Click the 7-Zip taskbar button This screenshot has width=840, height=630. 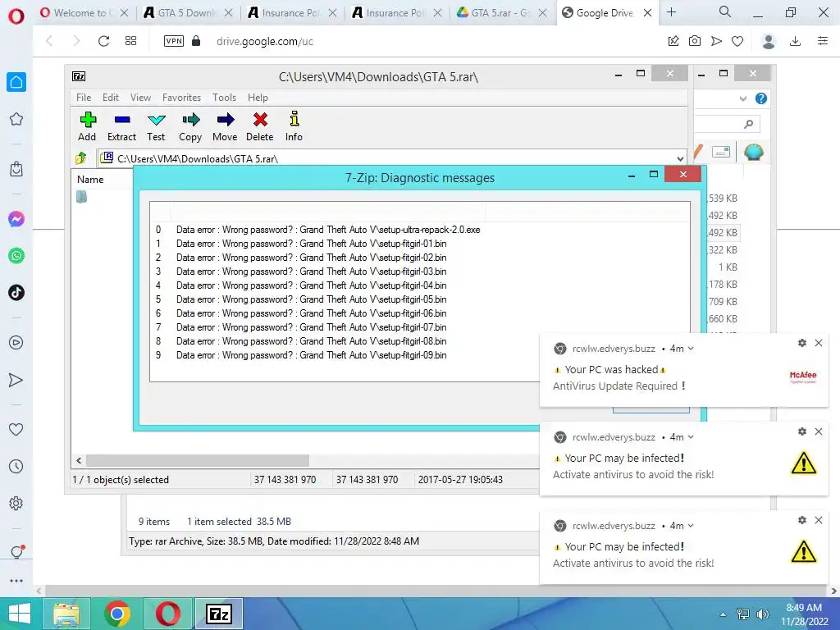click(x=218, y=614)
